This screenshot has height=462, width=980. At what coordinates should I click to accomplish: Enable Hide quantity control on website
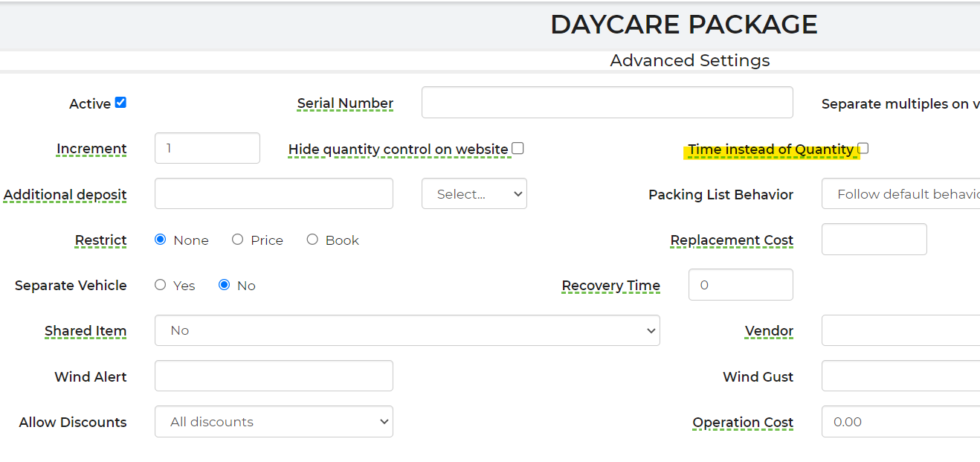(x=518, y=148)
